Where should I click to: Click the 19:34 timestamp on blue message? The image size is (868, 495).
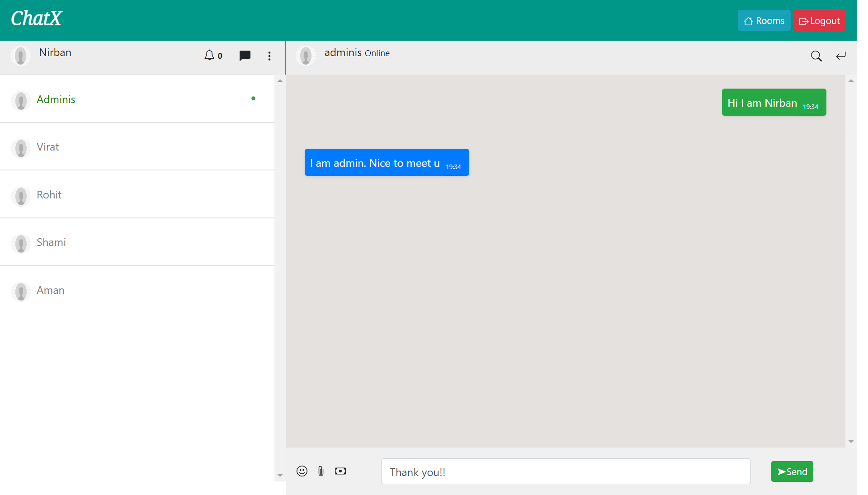click(x=453, y=167)
